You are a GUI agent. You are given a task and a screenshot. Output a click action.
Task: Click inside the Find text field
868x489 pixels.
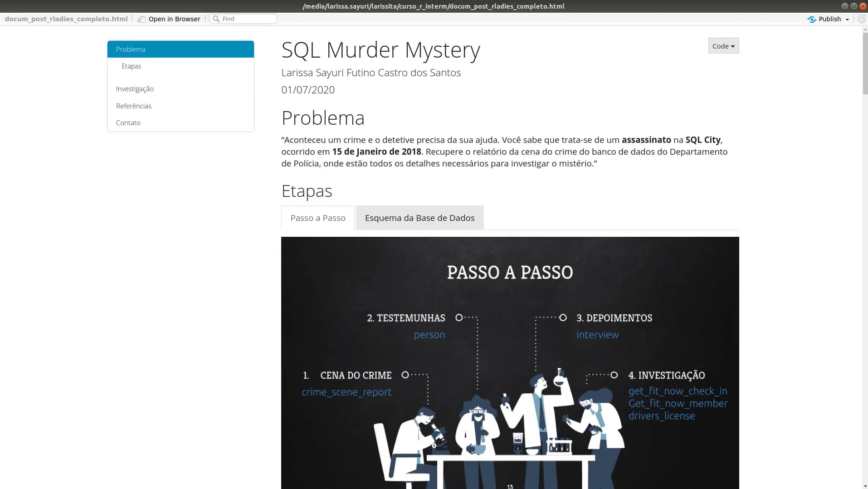tap(247, 19)
